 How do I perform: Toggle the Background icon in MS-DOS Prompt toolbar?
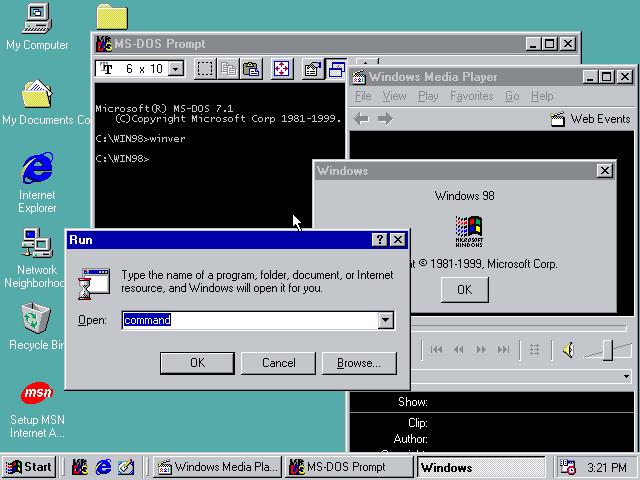pyautogui.click(x=336, y=69)
